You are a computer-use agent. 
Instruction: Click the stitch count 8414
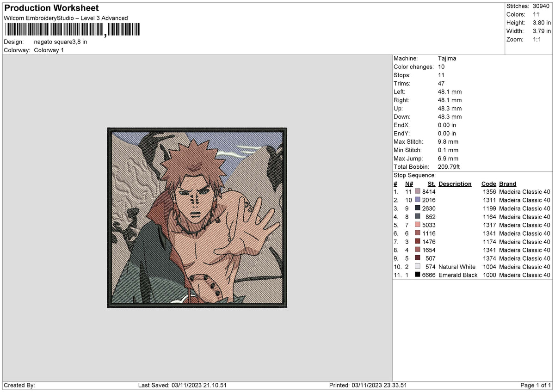tap(429, 192)
